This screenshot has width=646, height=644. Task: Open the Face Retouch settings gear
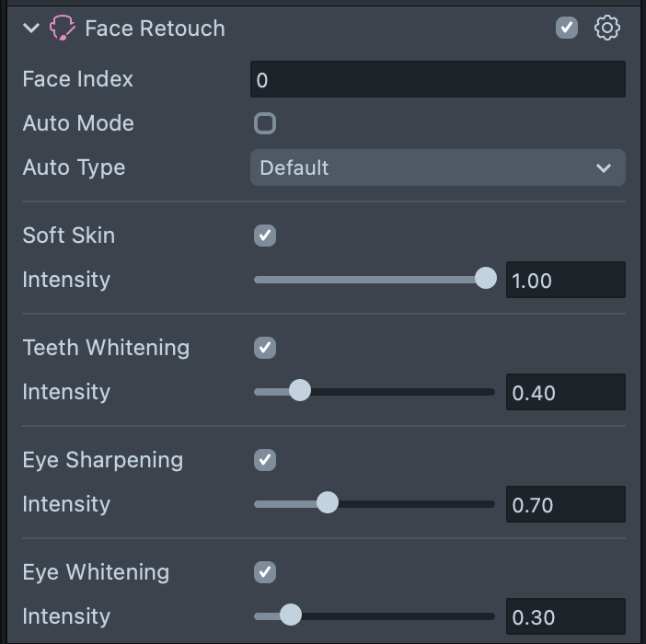click(607, 29)
